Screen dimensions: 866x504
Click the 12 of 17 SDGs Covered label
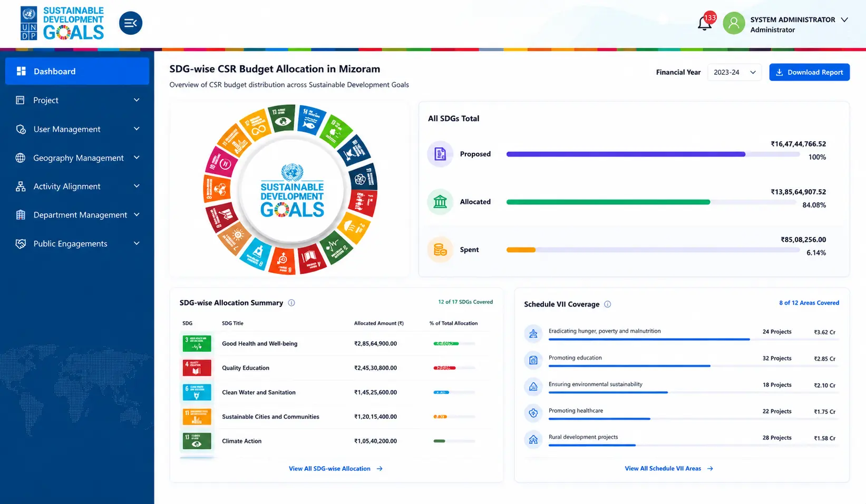(x=465, y=302)
